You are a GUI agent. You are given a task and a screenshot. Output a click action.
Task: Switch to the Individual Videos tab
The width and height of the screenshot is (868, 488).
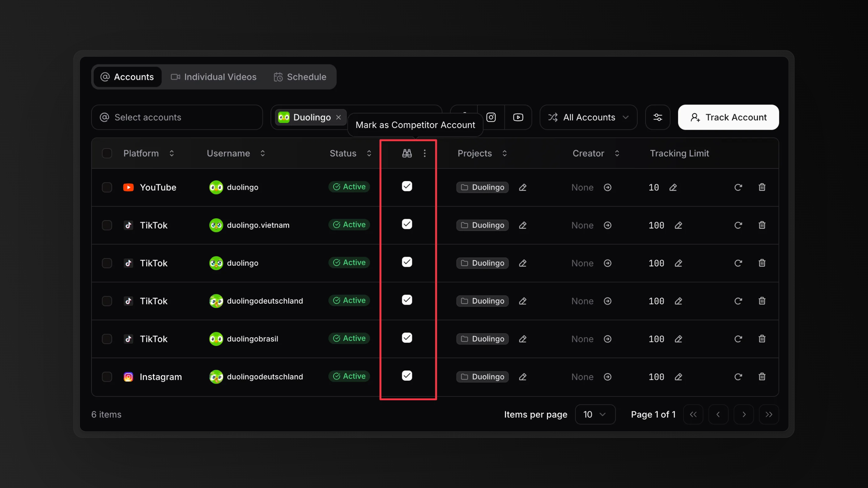pyautogui.click(x=214, y=77)
